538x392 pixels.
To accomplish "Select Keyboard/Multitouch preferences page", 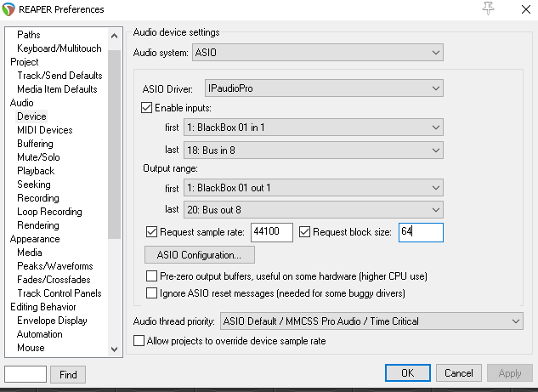I will point(59,48).
